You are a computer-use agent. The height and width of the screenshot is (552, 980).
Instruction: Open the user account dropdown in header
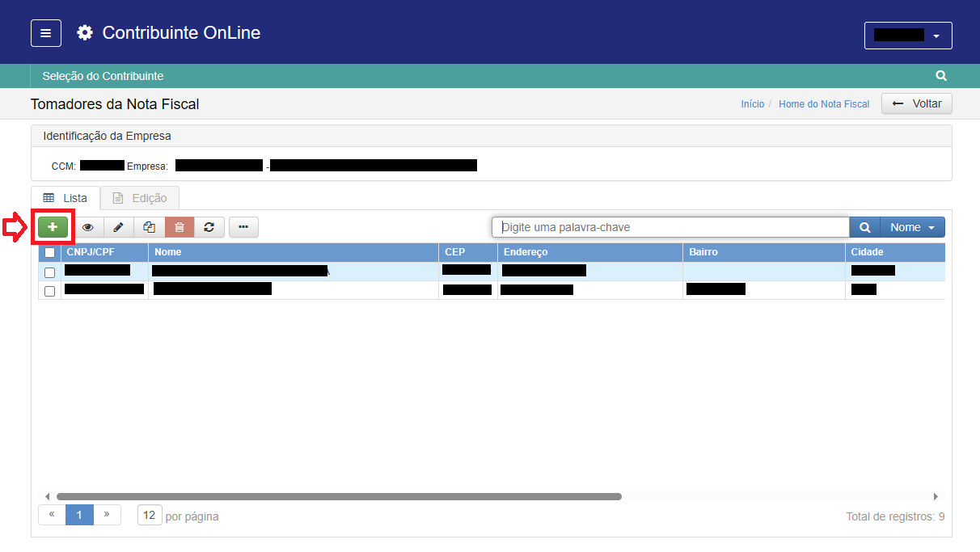[x=908, y=36]
